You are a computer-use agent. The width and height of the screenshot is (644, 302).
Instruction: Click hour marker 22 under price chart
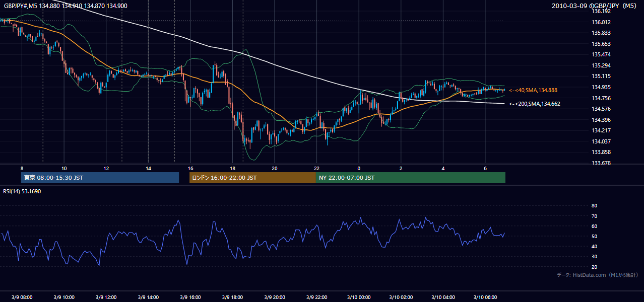tap(316, 168)
